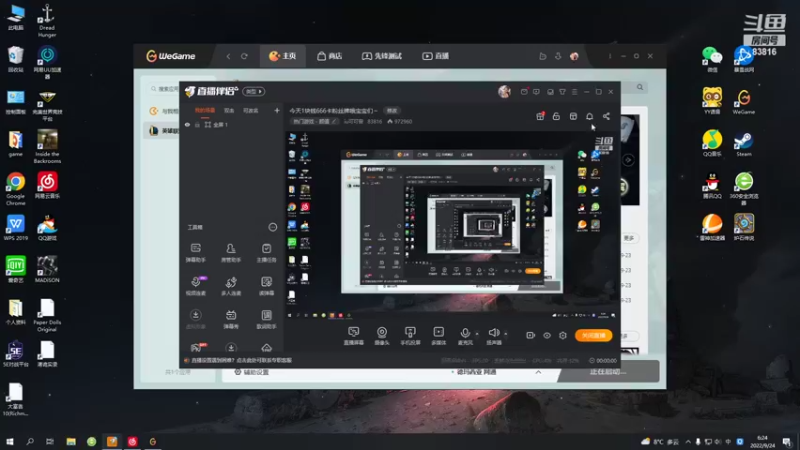Show hidden system tray icons chevron

(688, 442)
